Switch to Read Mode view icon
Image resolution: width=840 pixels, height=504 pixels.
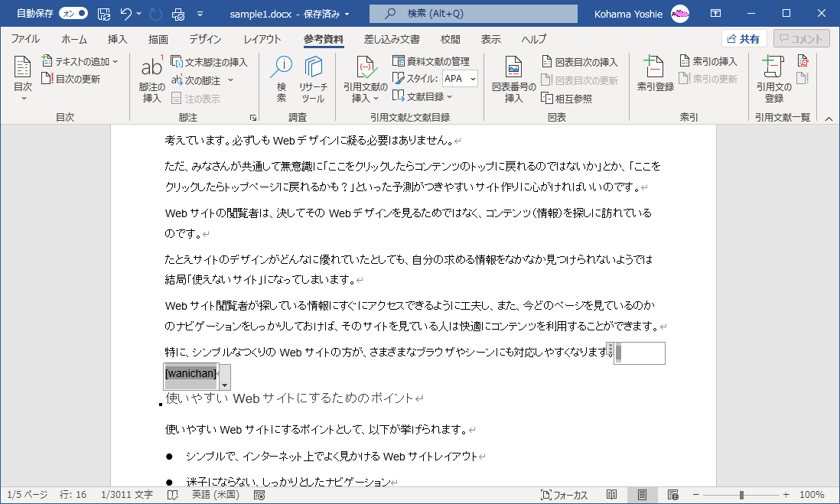611,495
